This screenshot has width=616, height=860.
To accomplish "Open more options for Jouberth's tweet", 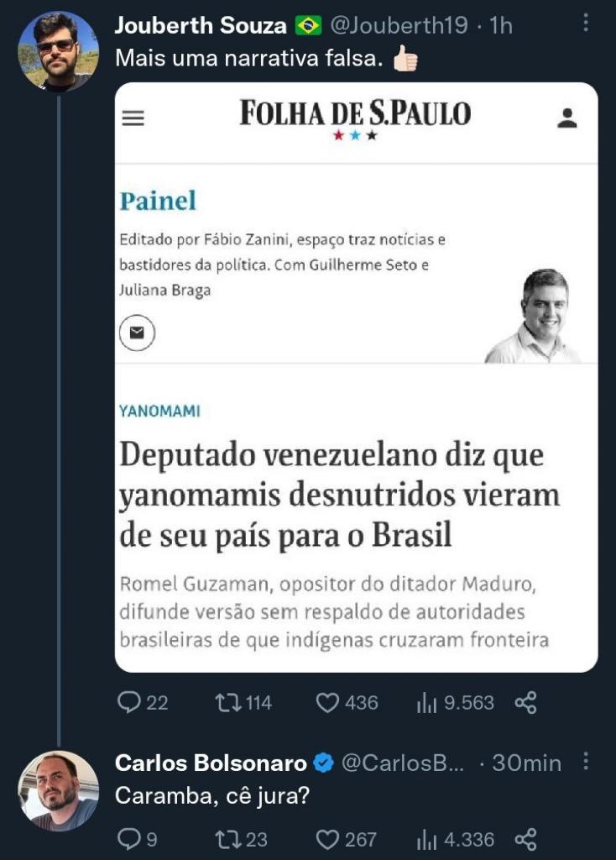I will 586,24.
